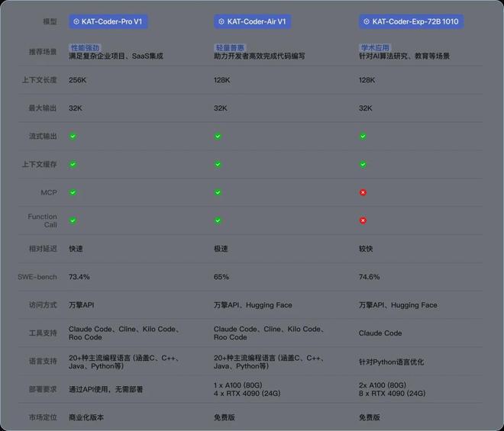Click the 极速 latency value
This screenshot has height=431, width=504.
(221, 249)
